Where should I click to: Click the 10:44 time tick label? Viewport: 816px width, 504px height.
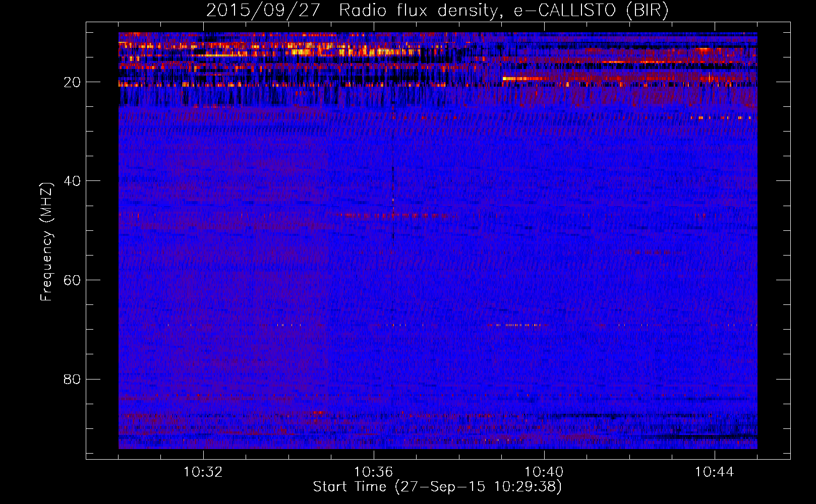pyautogui.click(x=715, y=472)
